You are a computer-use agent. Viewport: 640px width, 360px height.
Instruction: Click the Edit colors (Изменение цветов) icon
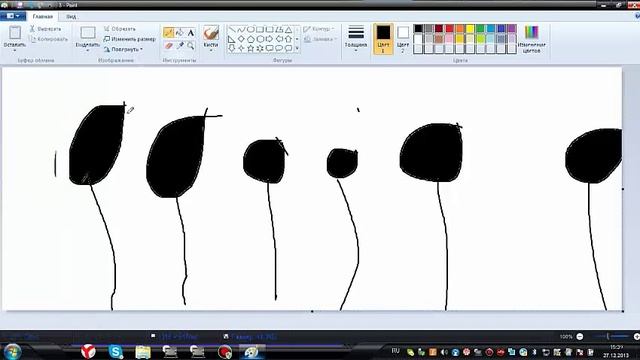tap(531, 32)
